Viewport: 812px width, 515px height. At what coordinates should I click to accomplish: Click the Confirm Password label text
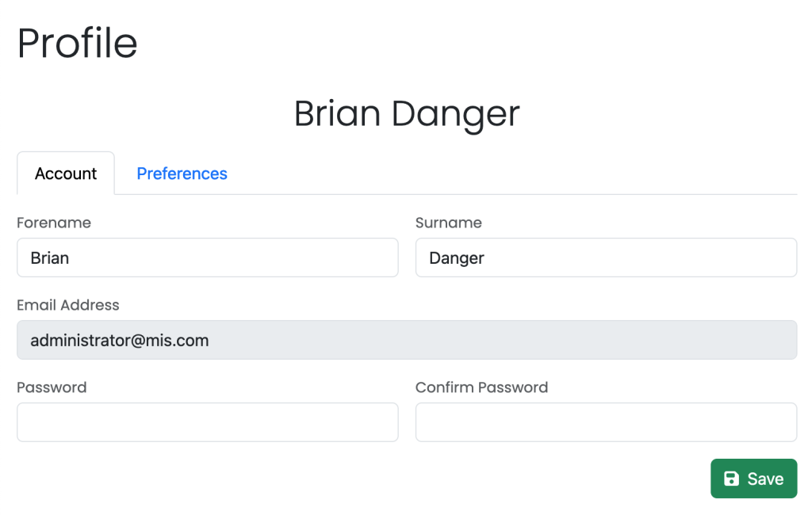(481, 387)
